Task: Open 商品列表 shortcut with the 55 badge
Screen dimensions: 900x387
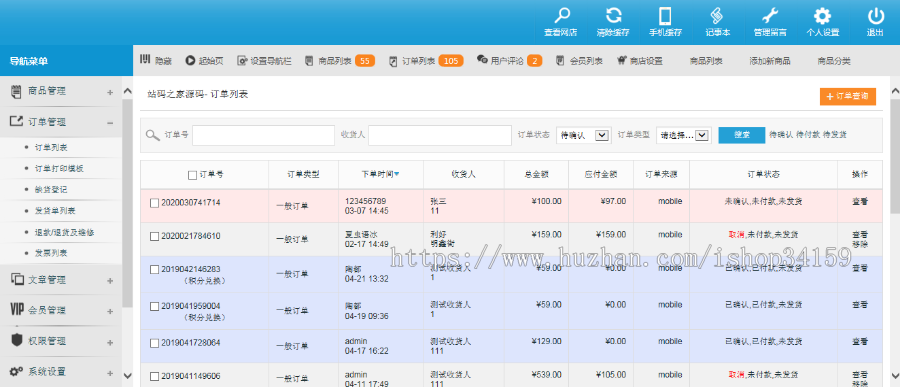Action: 339,60
